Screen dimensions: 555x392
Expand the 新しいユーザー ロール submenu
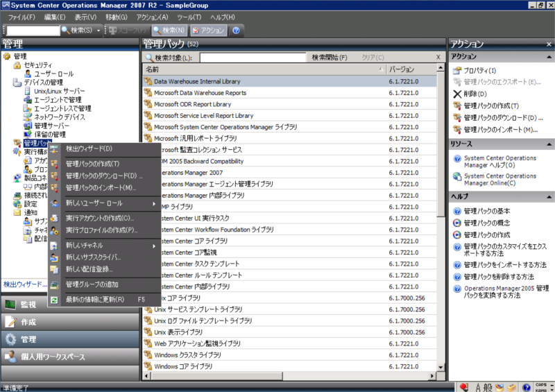[154, 203]
